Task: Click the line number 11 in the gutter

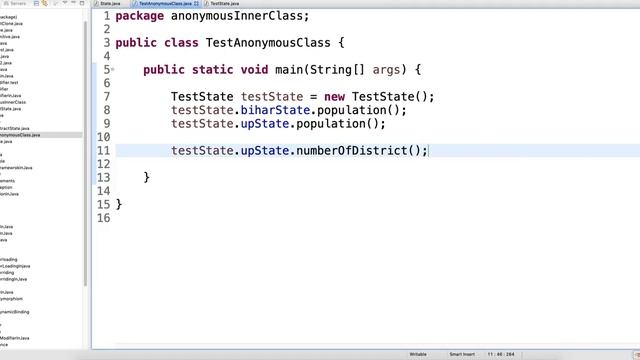Action: coord(104,151)
